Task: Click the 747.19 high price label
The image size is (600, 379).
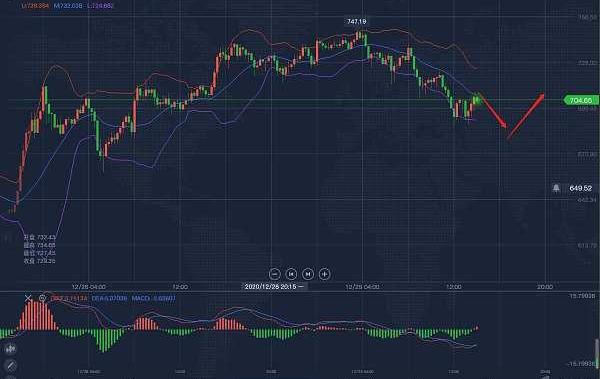Action: [356, 22]
